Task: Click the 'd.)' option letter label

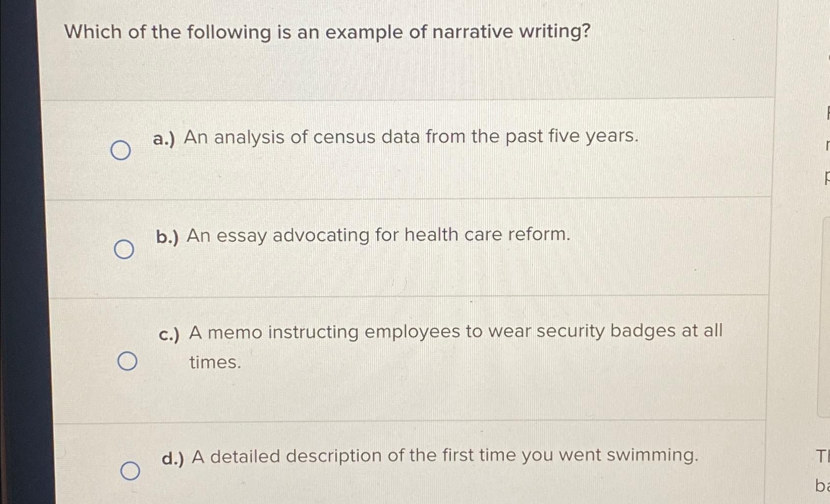Action: pos(173,458)
